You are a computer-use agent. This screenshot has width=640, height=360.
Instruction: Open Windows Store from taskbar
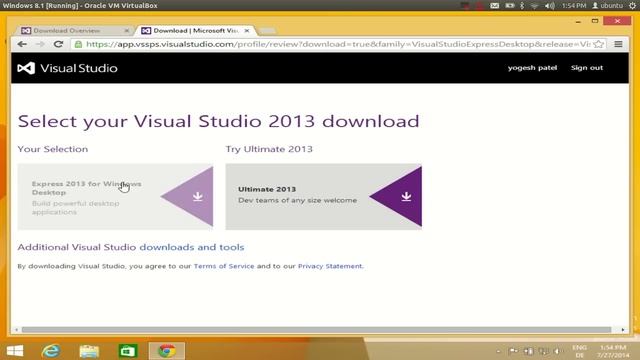coord(128,351)
